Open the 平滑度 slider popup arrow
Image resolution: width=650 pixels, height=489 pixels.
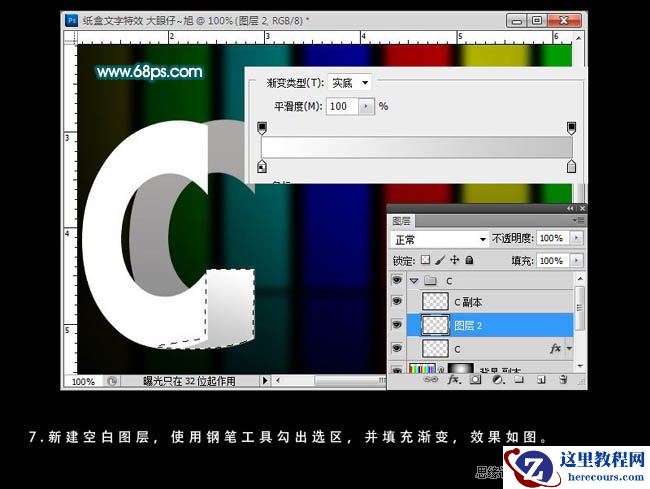pyautogui.click(x=366, y=107)
